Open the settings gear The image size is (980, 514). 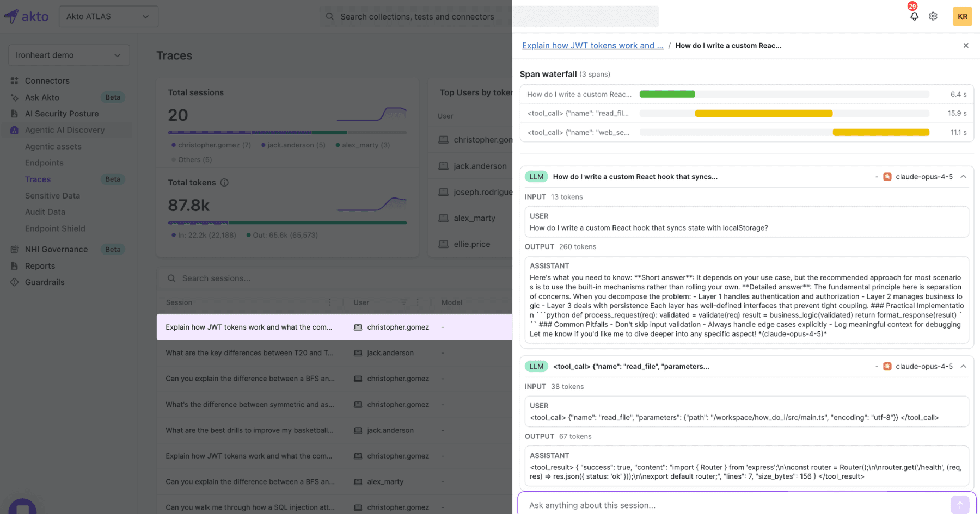933,16
